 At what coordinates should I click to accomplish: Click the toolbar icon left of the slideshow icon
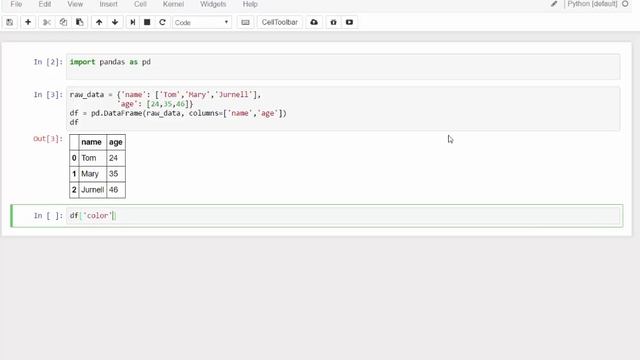tap(333, 22)
